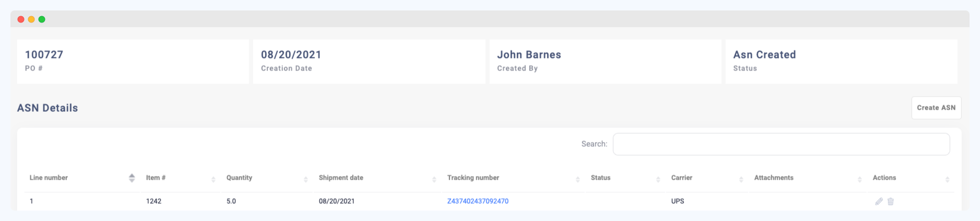Select the UPS carrier cell
Viewport: 980px width, 221px height.
678,201
